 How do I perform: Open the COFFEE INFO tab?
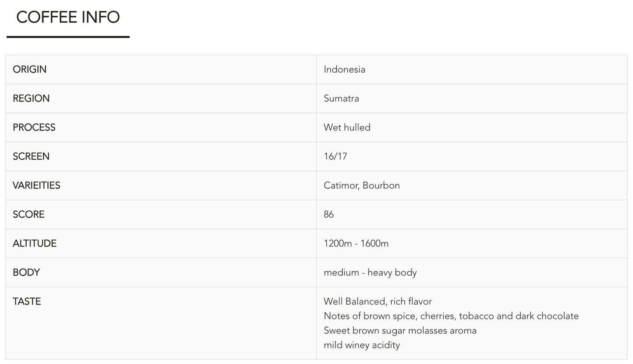point(68,17)
